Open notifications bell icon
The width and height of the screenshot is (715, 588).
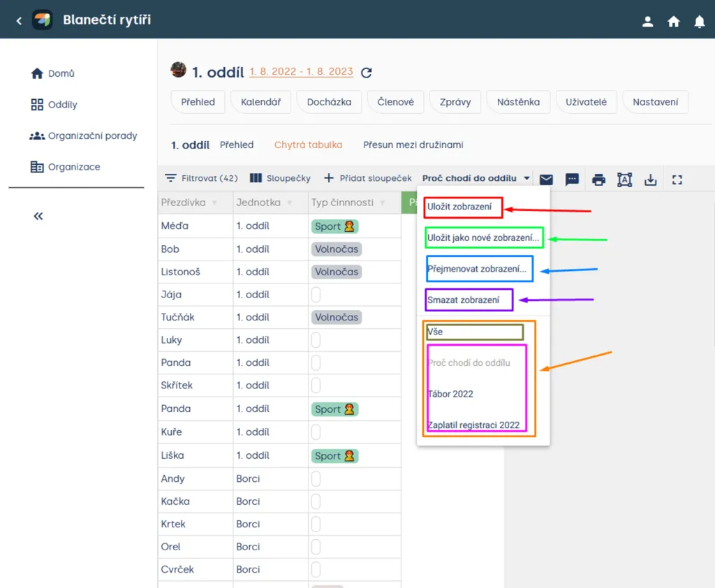699,21
